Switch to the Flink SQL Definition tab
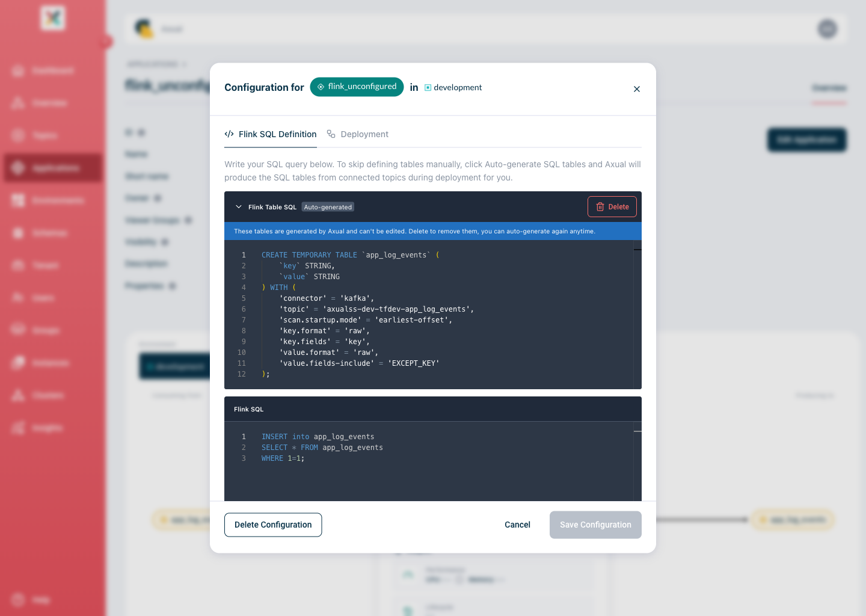Screen dimensions: 866x616 (271, 134)
